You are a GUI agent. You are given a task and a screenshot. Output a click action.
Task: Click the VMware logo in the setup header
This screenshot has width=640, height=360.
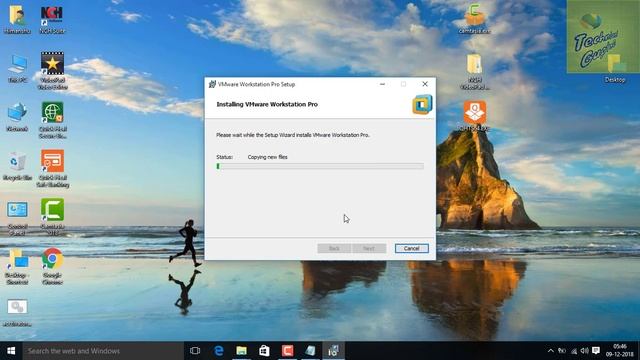(x=422, y=104)
